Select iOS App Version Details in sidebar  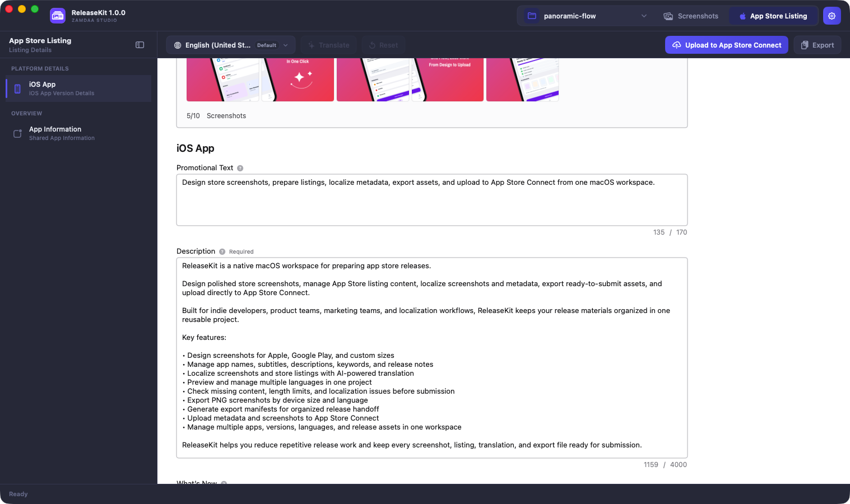click(x=78, y=88)
